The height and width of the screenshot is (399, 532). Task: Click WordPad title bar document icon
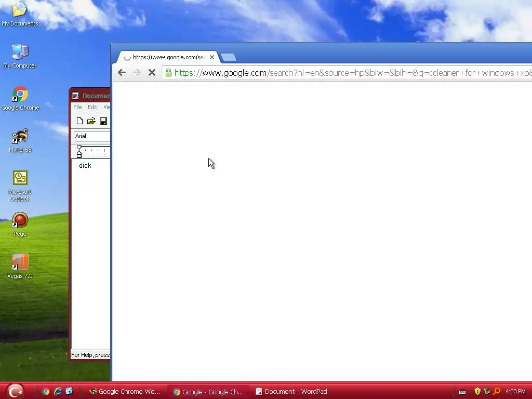coord(75,96)
